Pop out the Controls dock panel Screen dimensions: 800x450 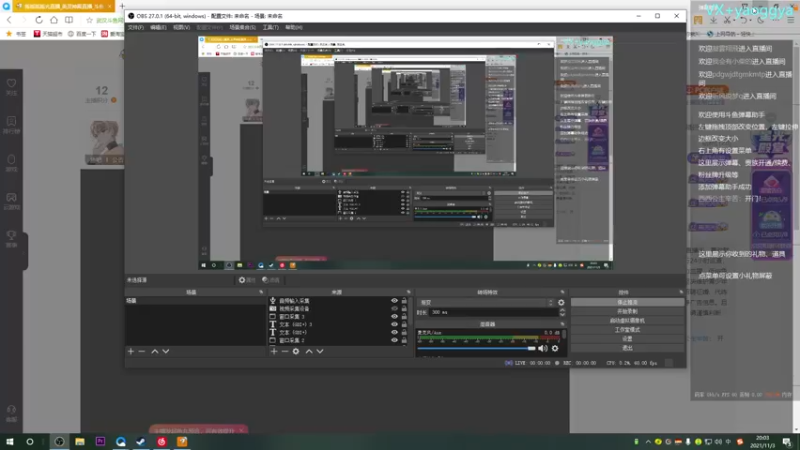point(681,292)
